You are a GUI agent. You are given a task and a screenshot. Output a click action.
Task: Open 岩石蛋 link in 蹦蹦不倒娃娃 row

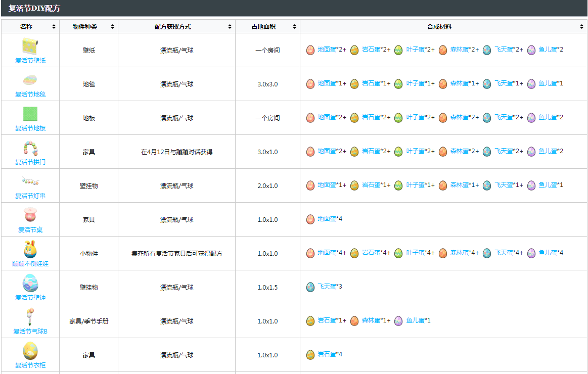pos(371,252)
